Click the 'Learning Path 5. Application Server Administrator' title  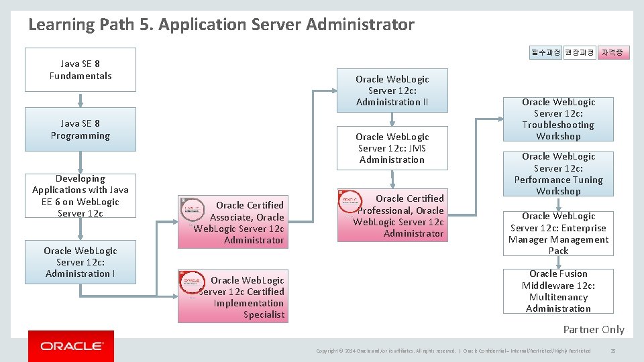coord(221,24)
